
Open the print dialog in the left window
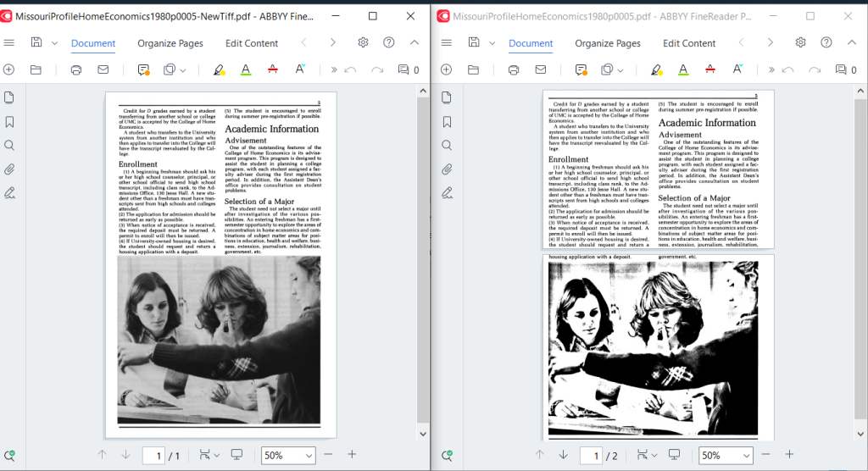click(76, 70)
